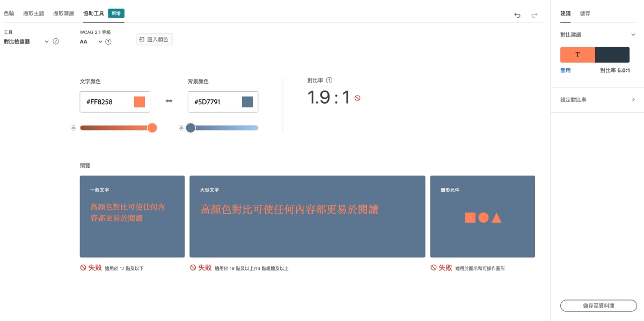
Task: Click the orange triangle shape in preview
Action: (496, 218)
